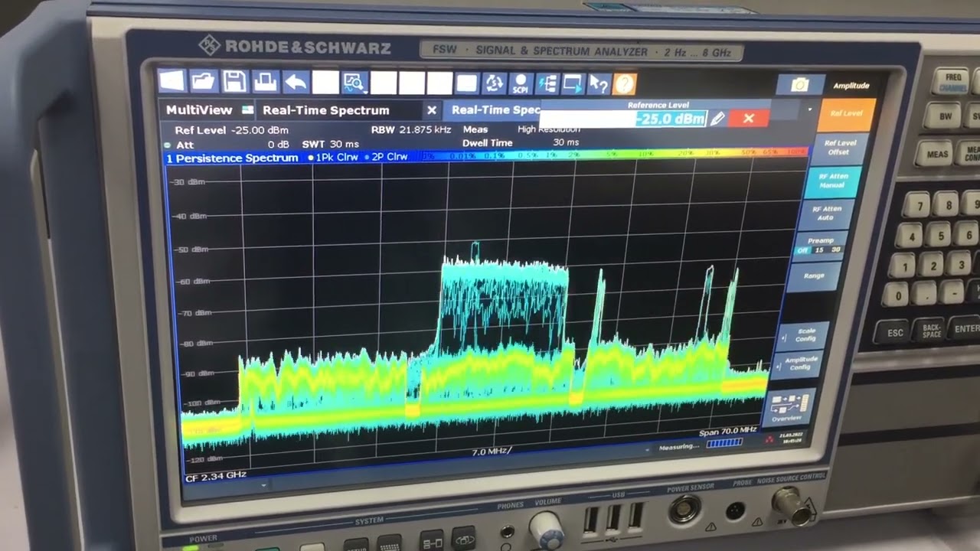Image resolution: width=980 pixels, height=551 pixels.
Task: Tap the Windows start icon in toolbar
Action: [x=172, y=81]
